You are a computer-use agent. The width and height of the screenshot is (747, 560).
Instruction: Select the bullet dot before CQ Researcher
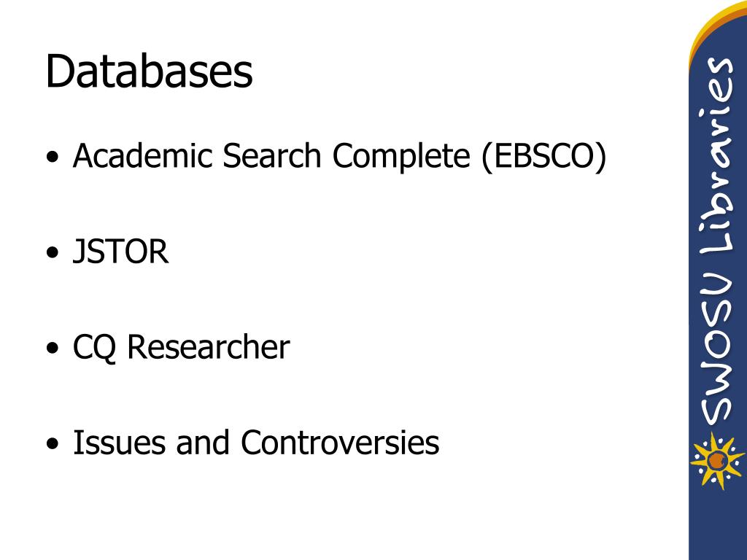pyautogui.click(x=53, y=348)
